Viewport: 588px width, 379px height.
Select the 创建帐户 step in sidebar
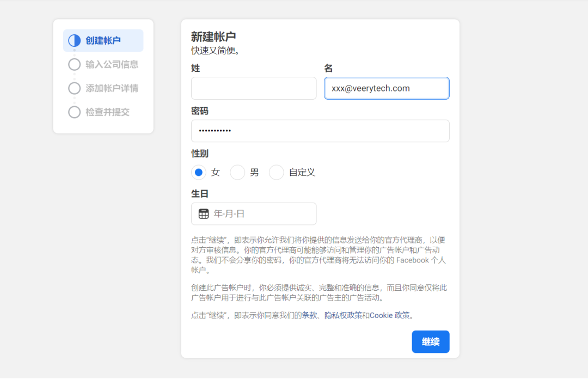(x=103, y=40)
